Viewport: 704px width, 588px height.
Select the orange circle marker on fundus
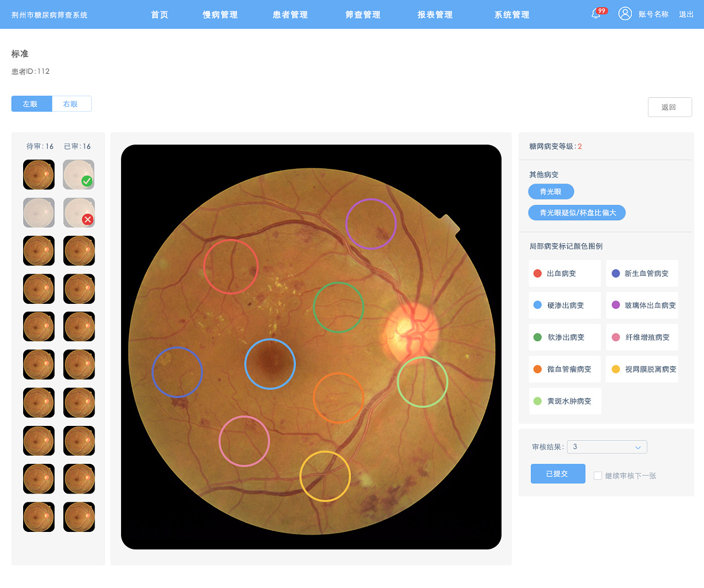click(x=339, y=398)
